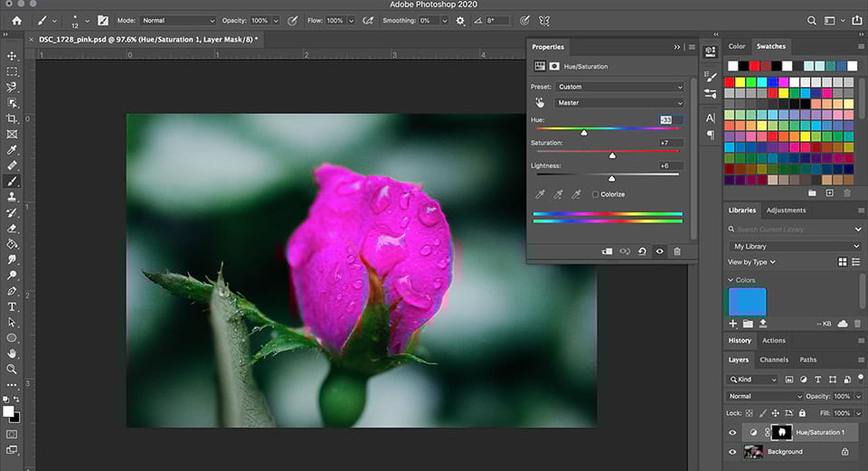Select the Eyedropper tool in toolbar
Image resolution: width=868 pixels, height=471 pixels.
(x=12, y=150)
